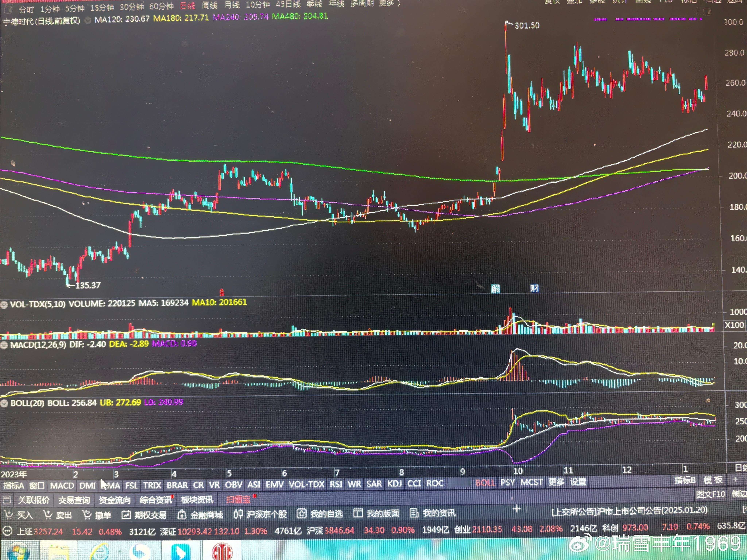Open indicator 设置 settings
Screen dimensions: 747x560
578,481
